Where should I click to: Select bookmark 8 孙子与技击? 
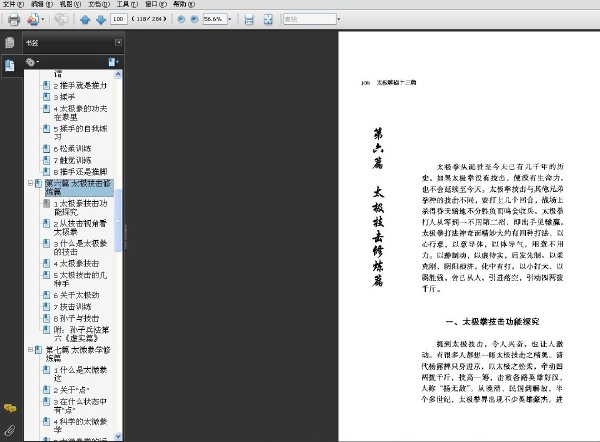point(77,318)
